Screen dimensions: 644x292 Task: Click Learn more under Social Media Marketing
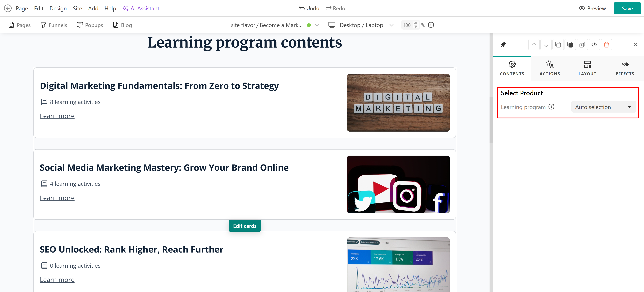pos(57,198)
